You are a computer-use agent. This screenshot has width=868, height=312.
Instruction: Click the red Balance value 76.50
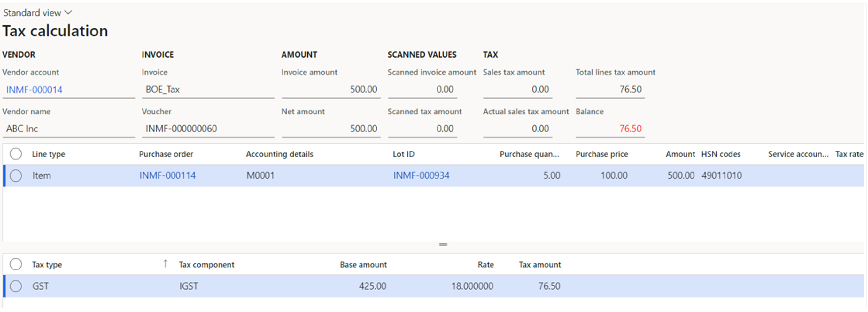click(x=631, y=129)
